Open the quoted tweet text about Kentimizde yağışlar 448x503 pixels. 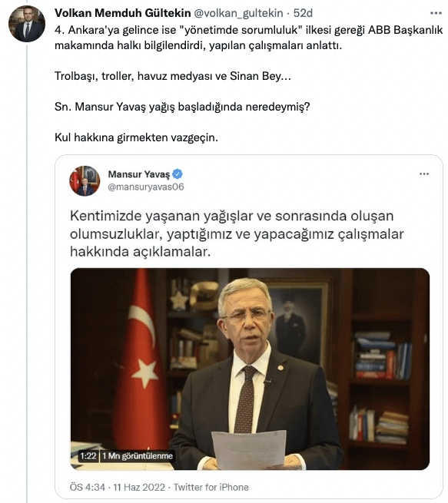(x=237, y=234)
